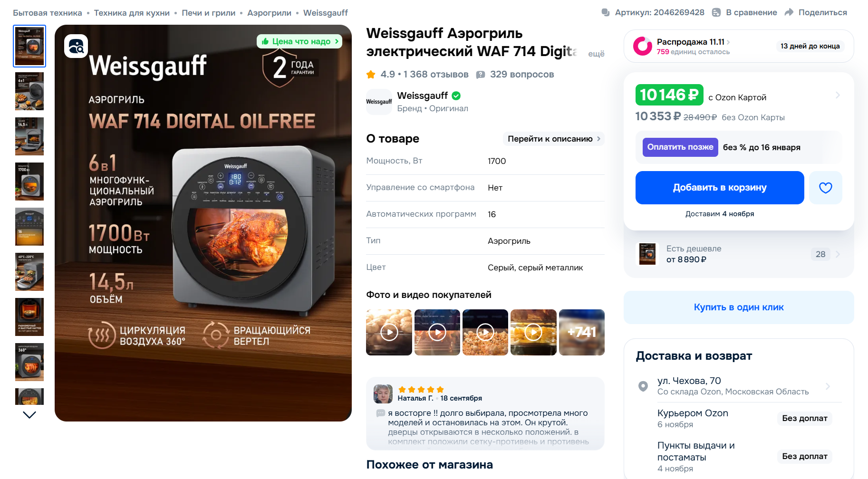The width and height of the screenshot is (868, 479).
Task: Open the +741 customer photos tile
Action: [x=582, y=332]
